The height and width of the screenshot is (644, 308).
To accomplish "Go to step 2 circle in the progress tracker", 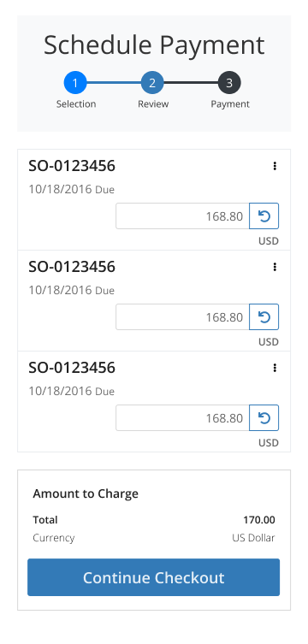I will 152,83.
